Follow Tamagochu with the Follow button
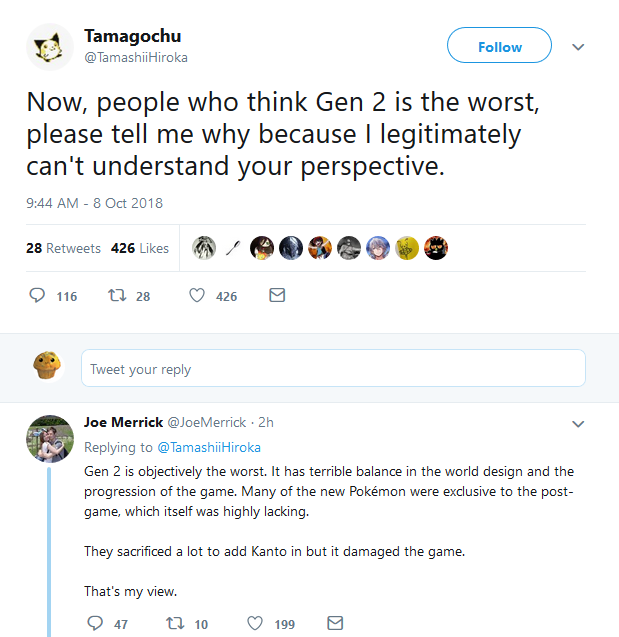The image size is (619, 637). [x=499, y=47]
